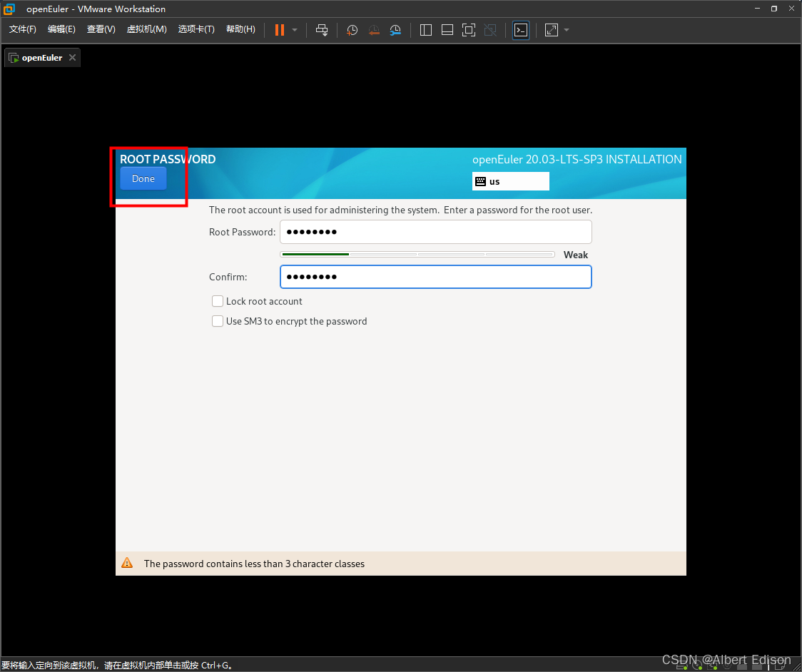The width and height of the screenshot is (802, 672).
Task: Open the snapshot manager icon
Action: [x=395, y=29]
